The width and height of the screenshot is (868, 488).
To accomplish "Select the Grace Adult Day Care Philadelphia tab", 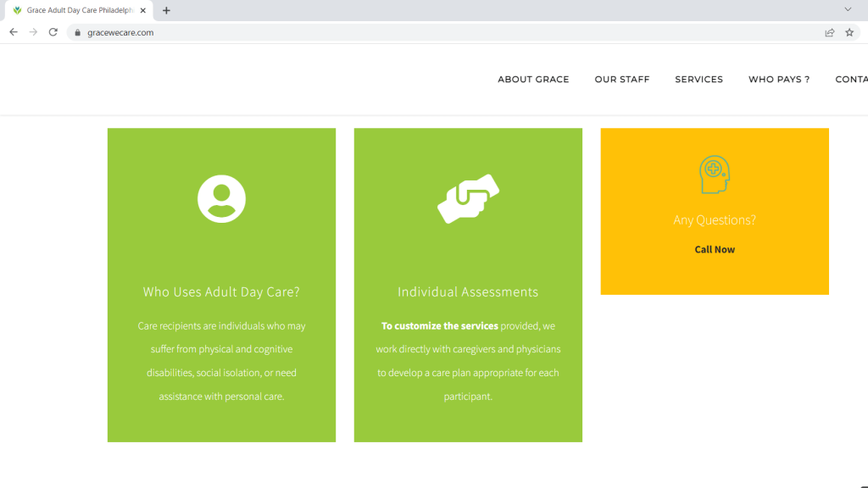I will click(x=79, y=10).
